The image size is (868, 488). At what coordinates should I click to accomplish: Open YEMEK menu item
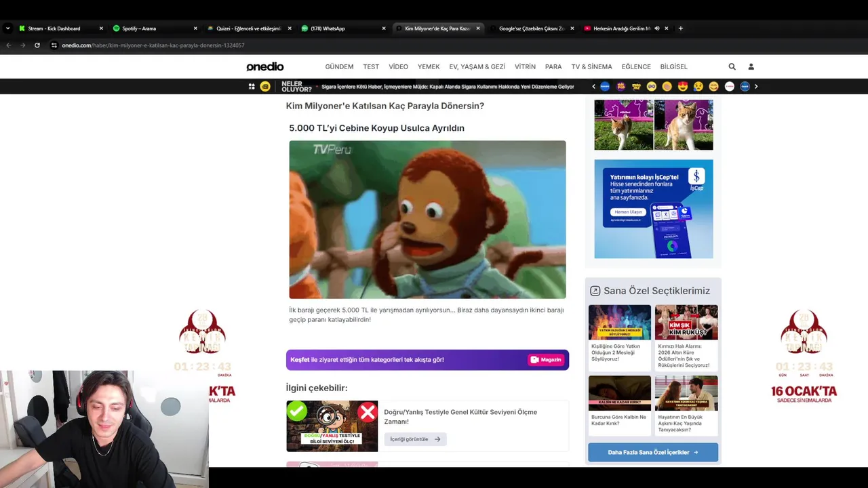[x=429, y=66]
